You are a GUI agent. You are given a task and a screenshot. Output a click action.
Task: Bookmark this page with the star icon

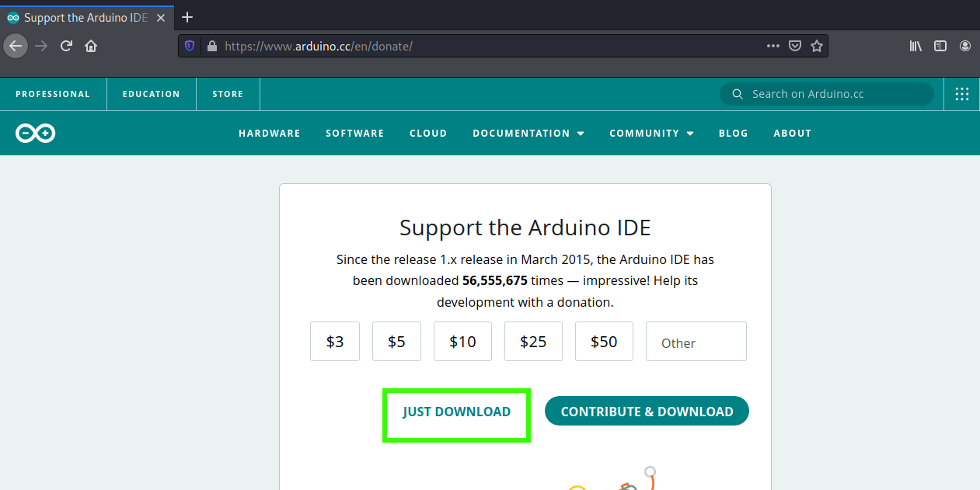tap(817, 46)
